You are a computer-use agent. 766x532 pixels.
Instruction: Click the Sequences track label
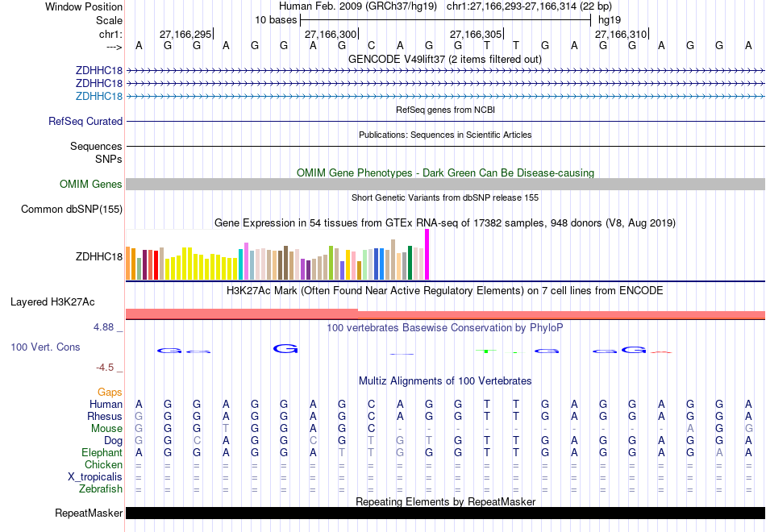[96, 146]
